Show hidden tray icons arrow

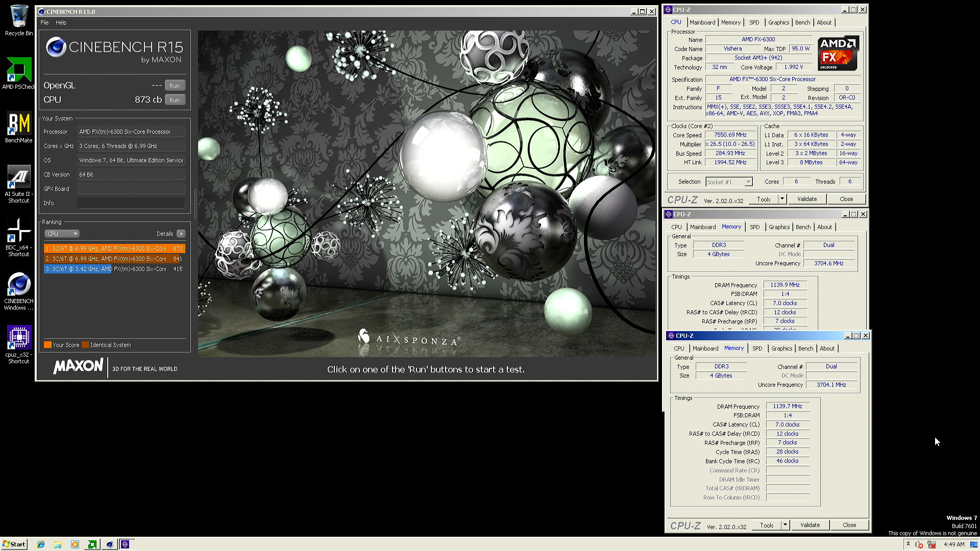click(908, 544)
